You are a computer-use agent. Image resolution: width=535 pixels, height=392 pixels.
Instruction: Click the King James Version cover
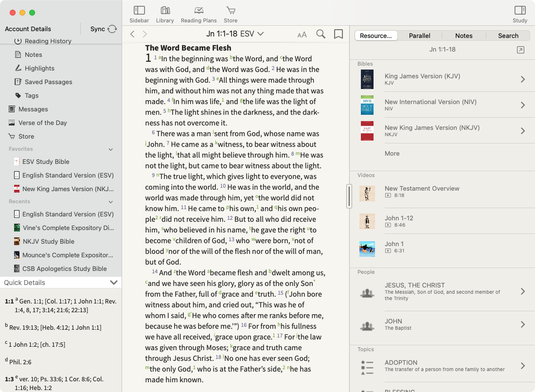click(367, 79)
